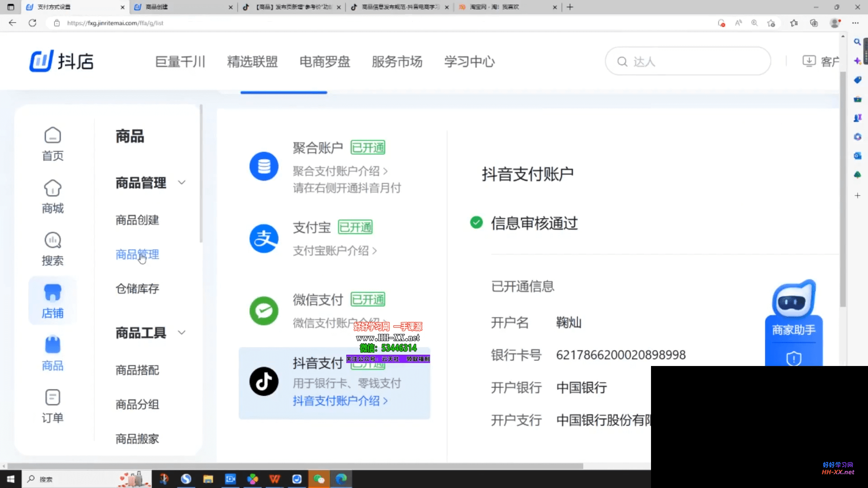Refresh the page in browser
The image size is (868, 488).
[33, 23]
